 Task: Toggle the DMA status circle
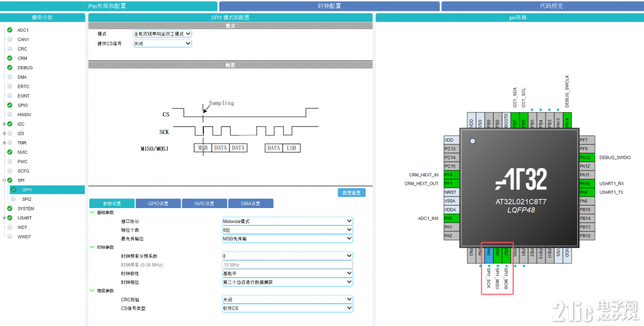[10, 77]
